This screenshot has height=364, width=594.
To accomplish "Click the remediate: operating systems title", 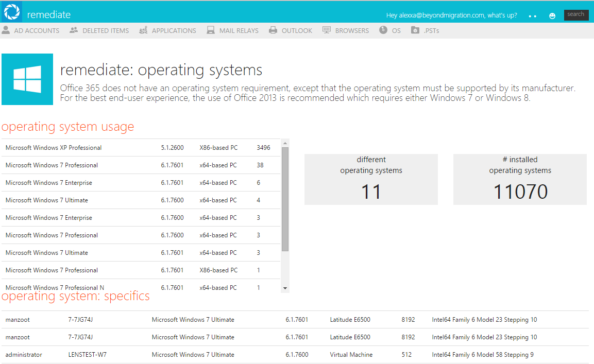I will [161, 70].
